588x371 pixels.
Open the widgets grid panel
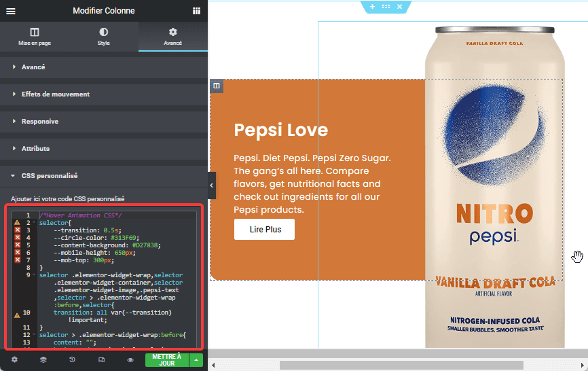pyautogui.click(x=196, y=11)
